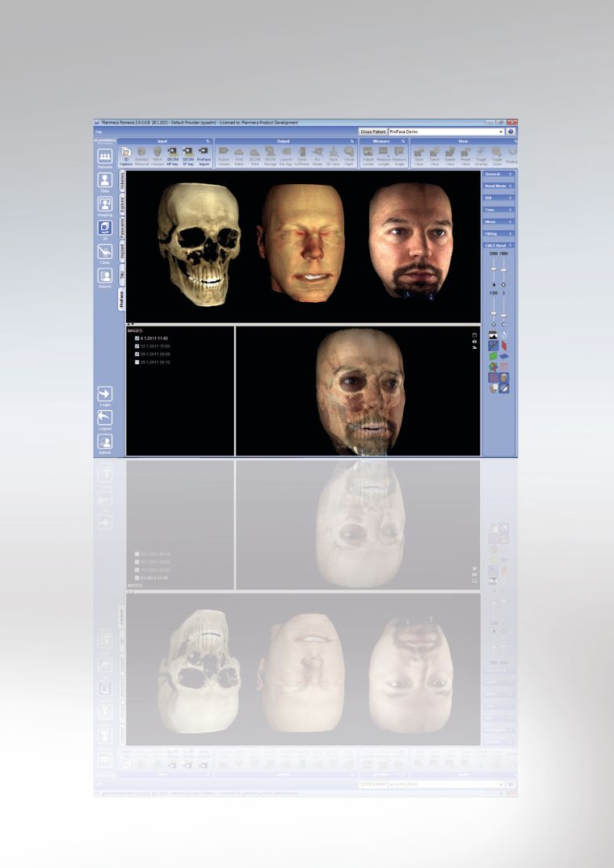This screenshot has width=614, height=868.
Task: Expand the Trim panel section
Action: click(x=498, y=210)
